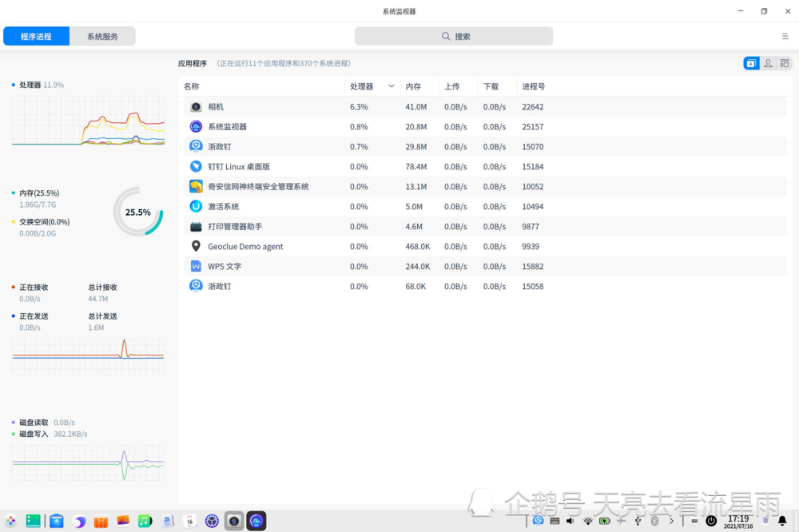This screenshot has width=799, height=532.
Task: Click 468.0K memory value cell
Action: (417, 246)
